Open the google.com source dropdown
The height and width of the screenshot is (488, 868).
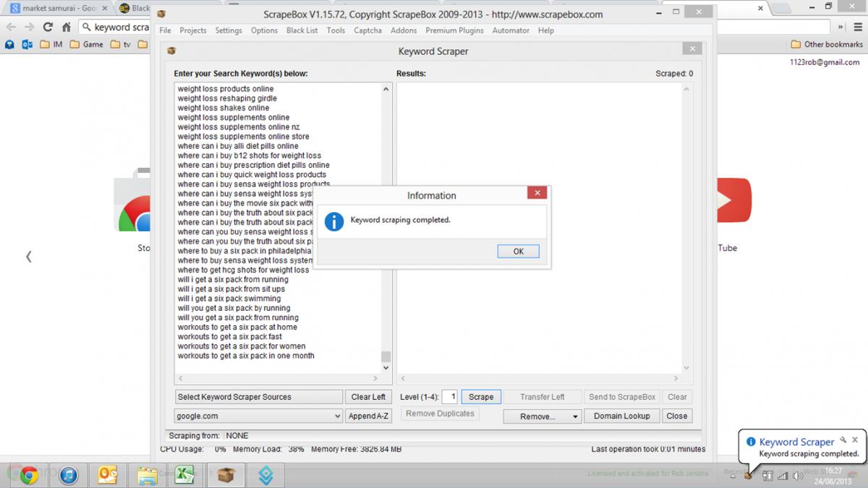coord(259,416)
